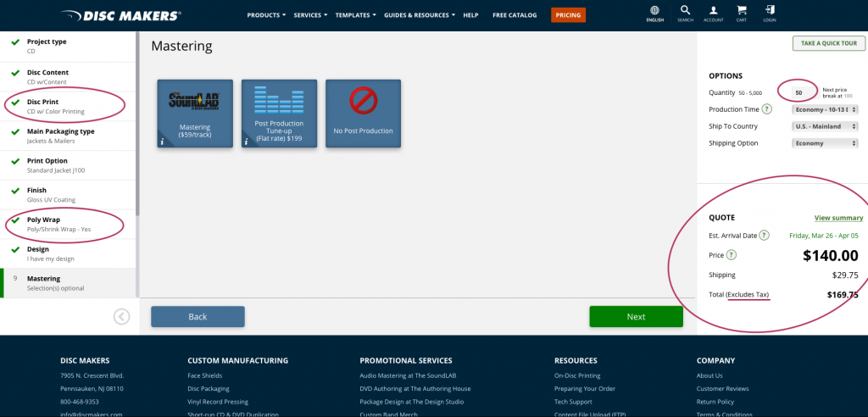This screenshot has height=417, width=868.
Task: Click the Price help question mark icon
Action: pos(732,255)
